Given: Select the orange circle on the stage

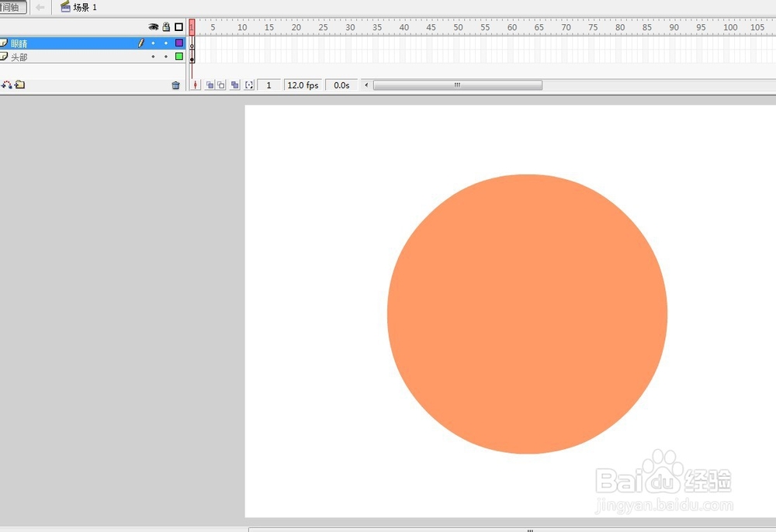Looking at the screenshot, I should pyautogui.click(x=527, y=313).
